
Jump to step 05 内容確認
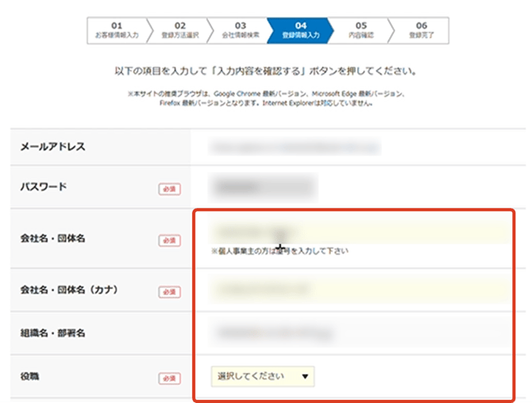(360, 30)
